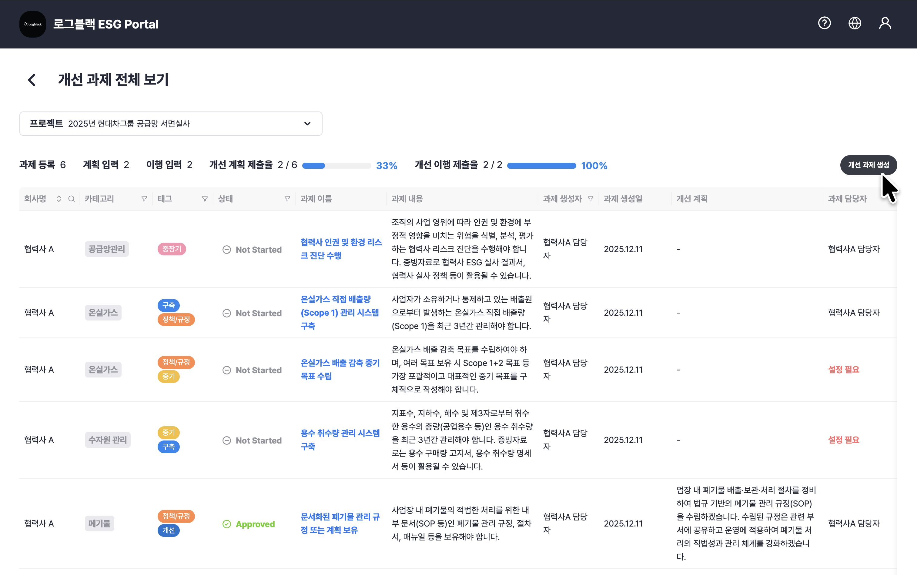Click red 설정 필요 in 온실가스 배출 감축 row
The width and height of the screenshot is (924, 575).
click(x=843, y=369)
